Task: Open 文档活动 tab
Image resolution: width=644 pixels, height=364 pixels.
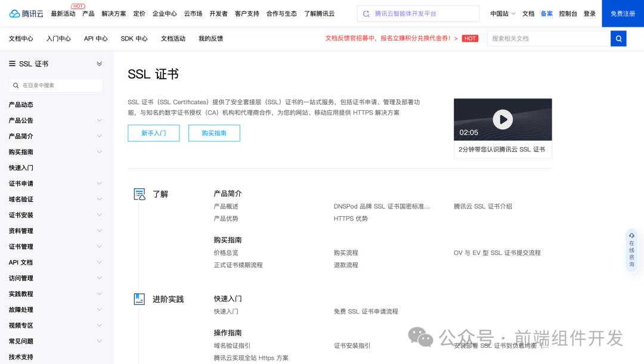Action: tap(173, 39)
